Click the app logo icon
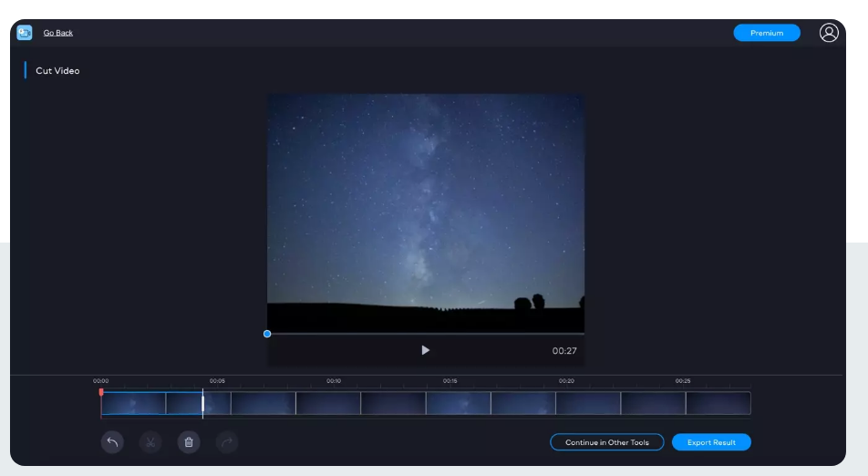The image size is (868, 476). click(x=25, y=33)
